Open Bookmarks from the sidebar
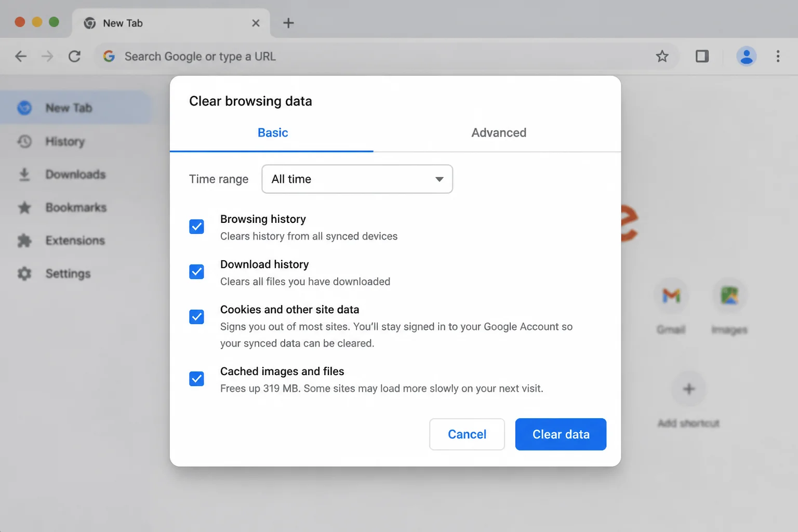Screen dimensions: 798x532 pos(75,208)
